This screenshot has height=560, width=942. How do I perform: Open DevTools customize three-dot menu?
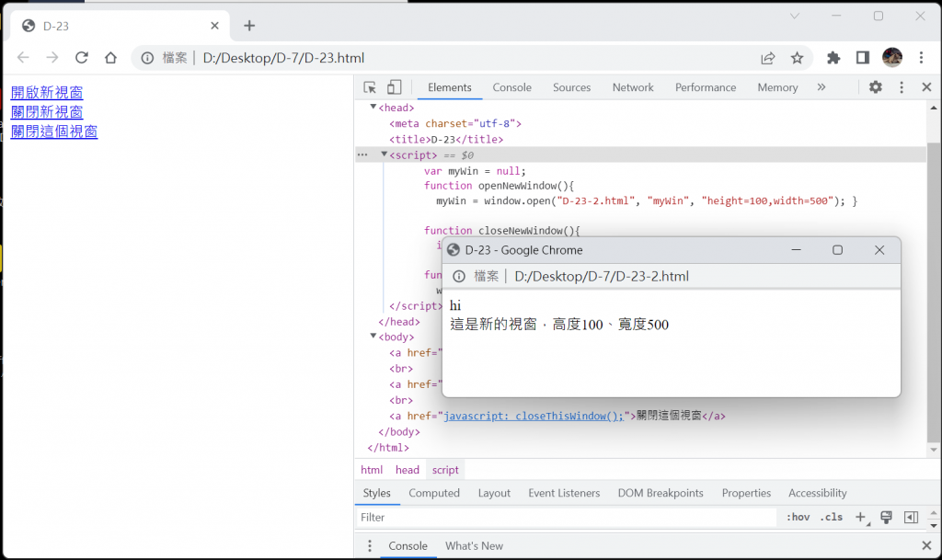(902, 87)
